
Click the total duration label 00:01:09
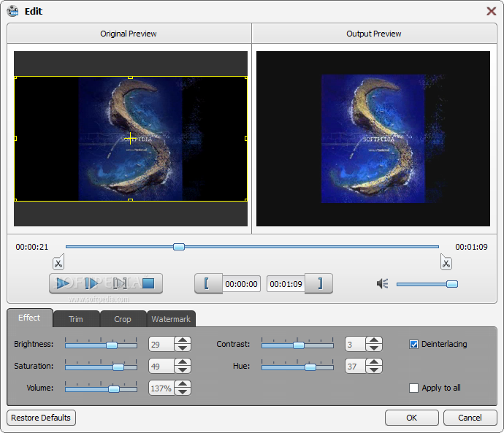[x=471, y=247]
